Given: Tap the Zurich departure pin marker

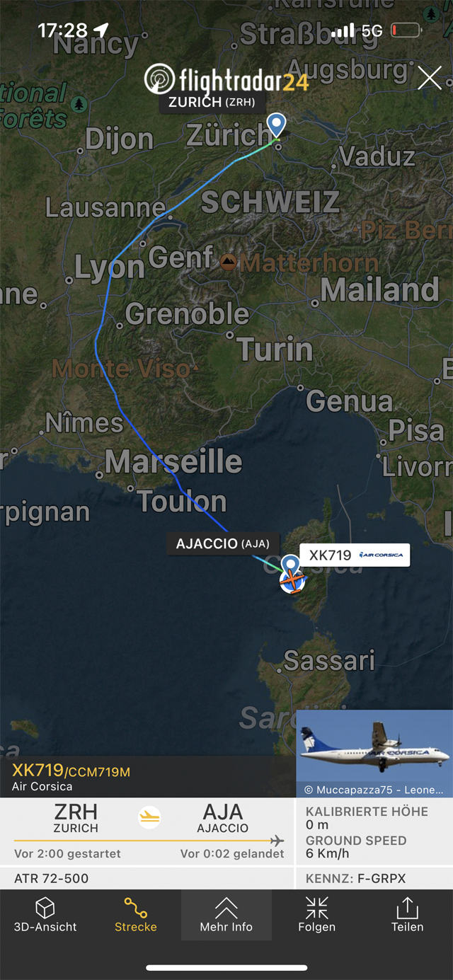Looking at the screenshot, I should 277,125.
